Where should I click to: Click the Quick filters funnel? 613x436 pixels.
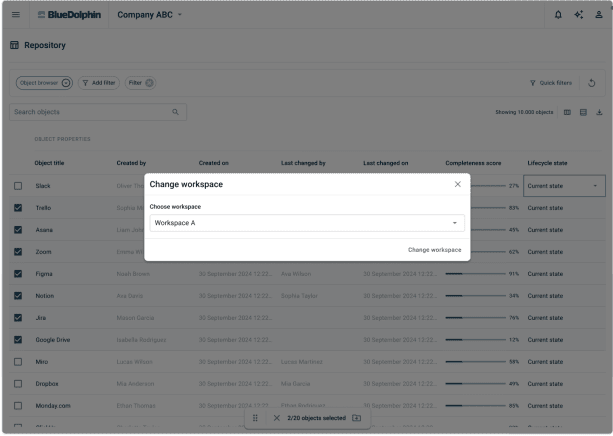click(532, 83)
